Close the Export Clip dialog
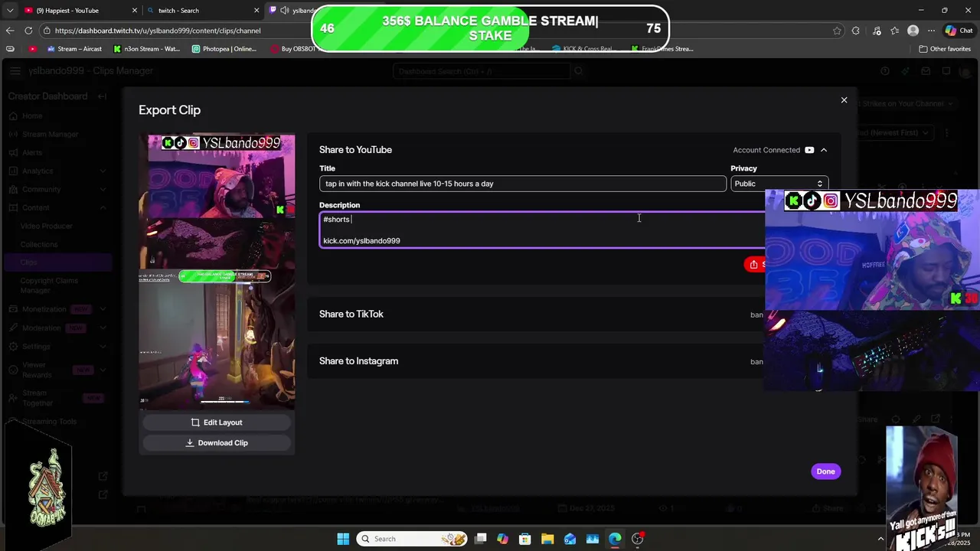 click(844, 100)
